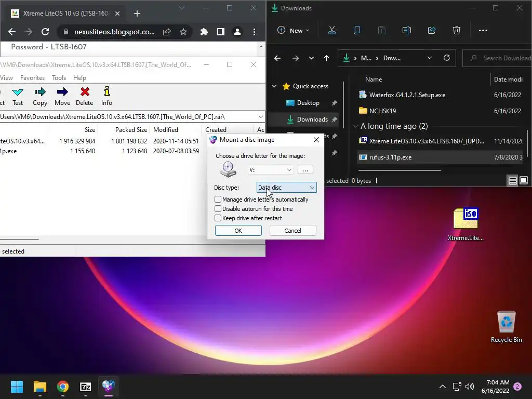Open Chrome side panel icon
Viewport: 532px width, 399px height.
pos(220,32)
